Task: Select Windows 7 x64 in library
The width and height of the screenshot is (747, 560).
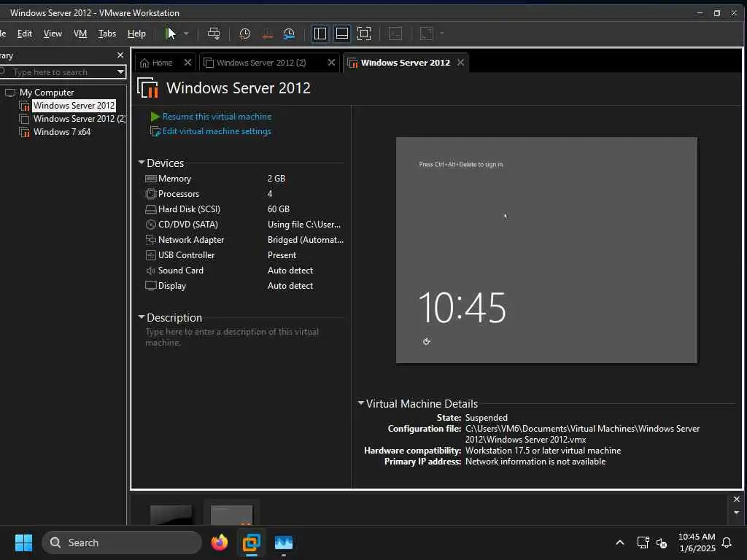Action: 62,132
